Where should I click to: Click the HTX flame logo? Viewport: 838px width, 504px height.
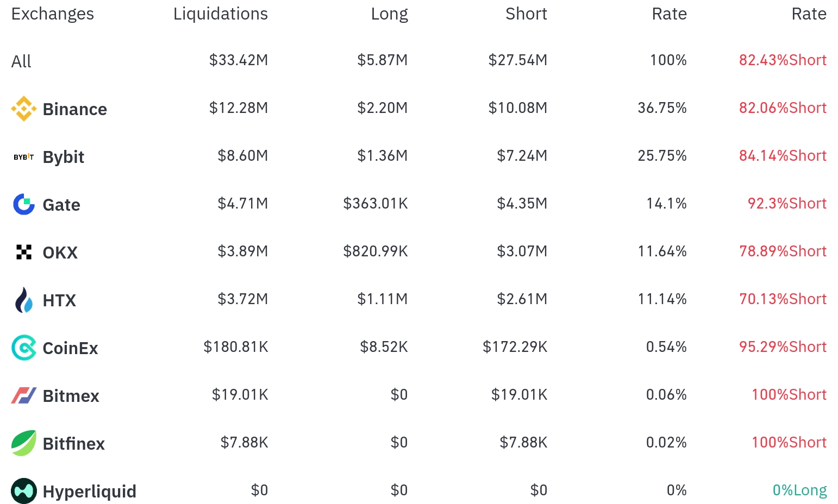tap(24, 300)
